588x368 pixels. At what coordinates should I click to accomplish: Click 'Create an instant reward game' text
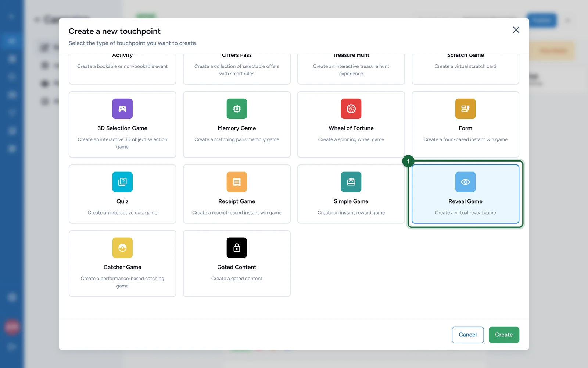351,213
